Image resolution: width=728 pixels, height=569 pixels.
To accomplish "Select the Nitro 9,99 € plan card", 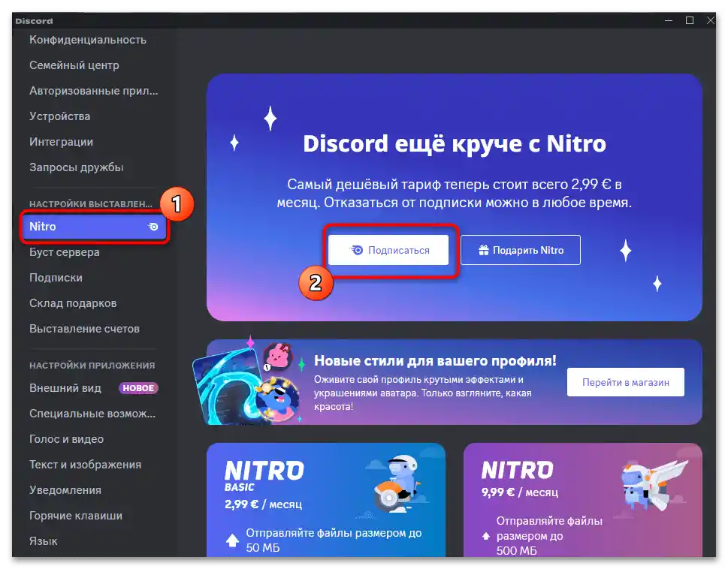I will point(583,500).
